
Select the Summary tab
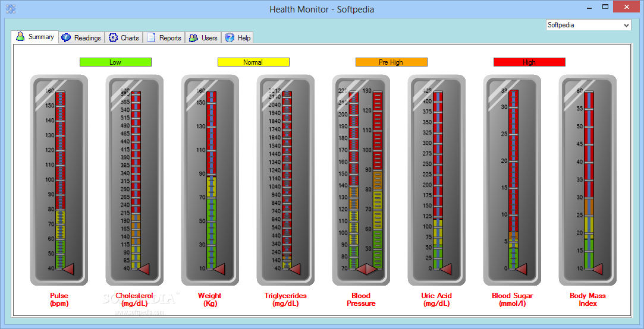pos(35,37)
